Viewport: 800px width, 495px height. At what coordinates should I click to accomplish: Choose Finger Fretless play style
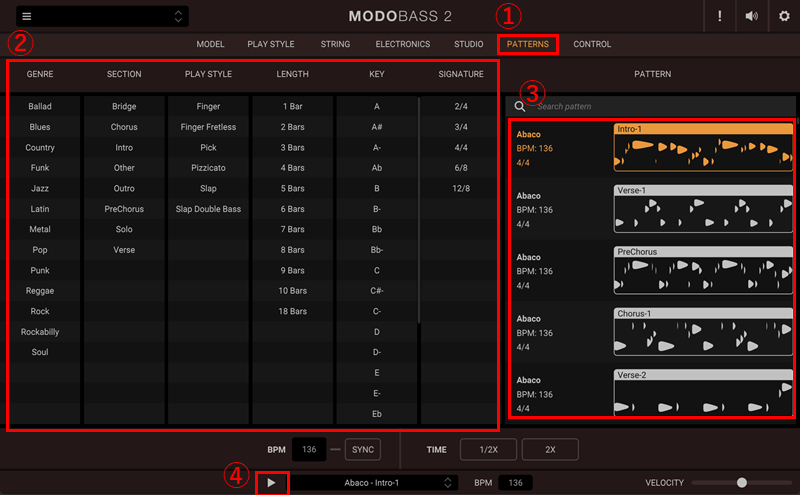(208, 127)
